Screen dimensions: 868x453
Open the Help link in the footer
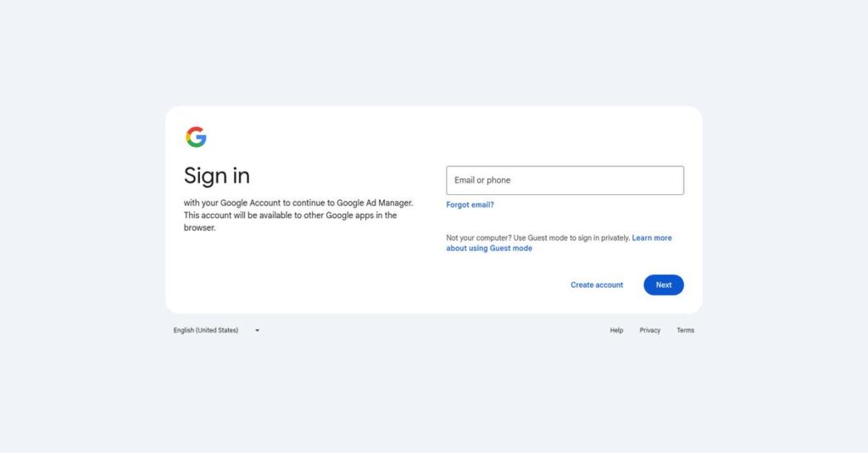(x=616, y=330)
